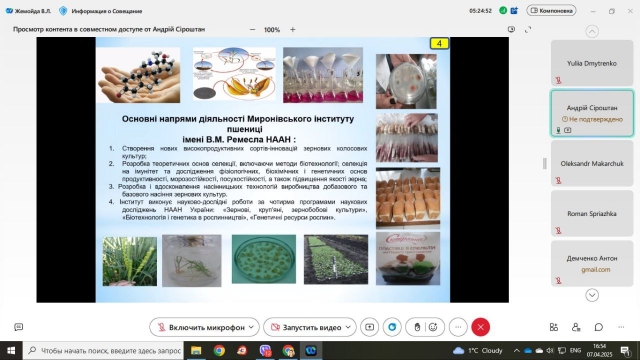Open Viber from the taskbar
The width and height of the screenshot is (640, 360).
coord(265,351)
